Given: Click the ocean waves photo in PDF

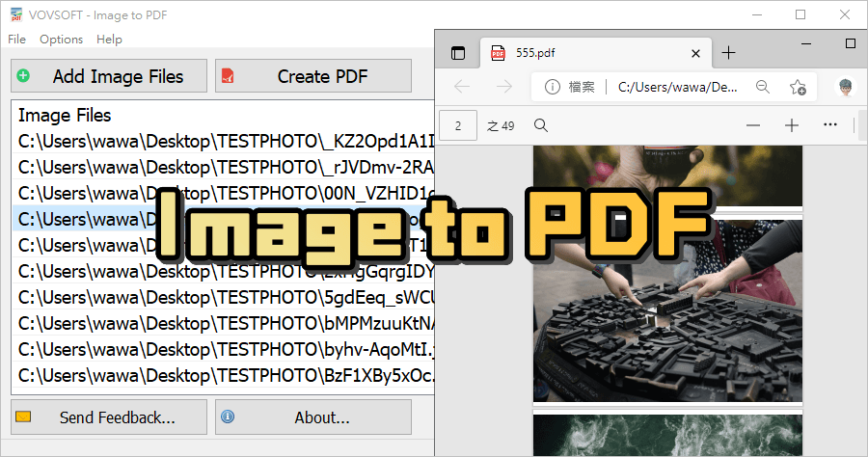Looking at the screenshot, I should 667,435.
